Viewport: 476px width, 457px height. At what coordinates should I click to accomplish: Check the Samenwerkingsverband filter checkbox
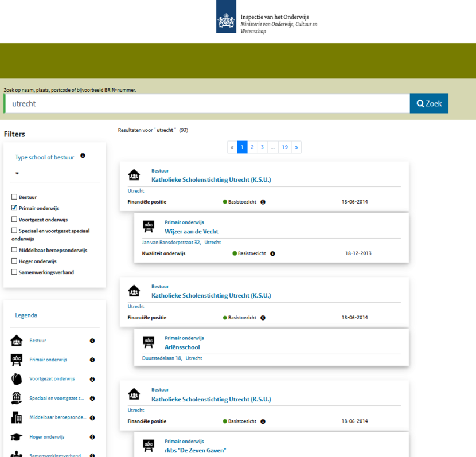(x=14, y=272)
